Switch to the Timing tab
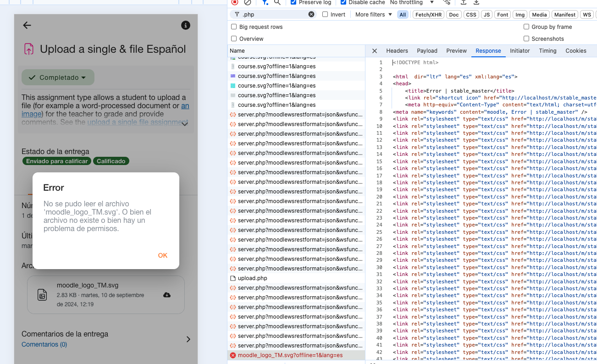This screenshot has width=597, height=364. click(x=547, y=51)
